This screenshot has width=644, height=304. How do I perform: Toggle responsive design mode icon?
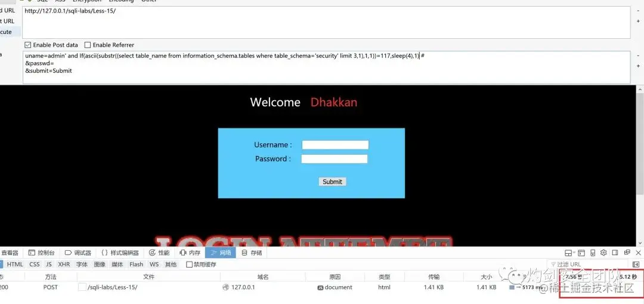pyautogui.click(x=593, y=253)
